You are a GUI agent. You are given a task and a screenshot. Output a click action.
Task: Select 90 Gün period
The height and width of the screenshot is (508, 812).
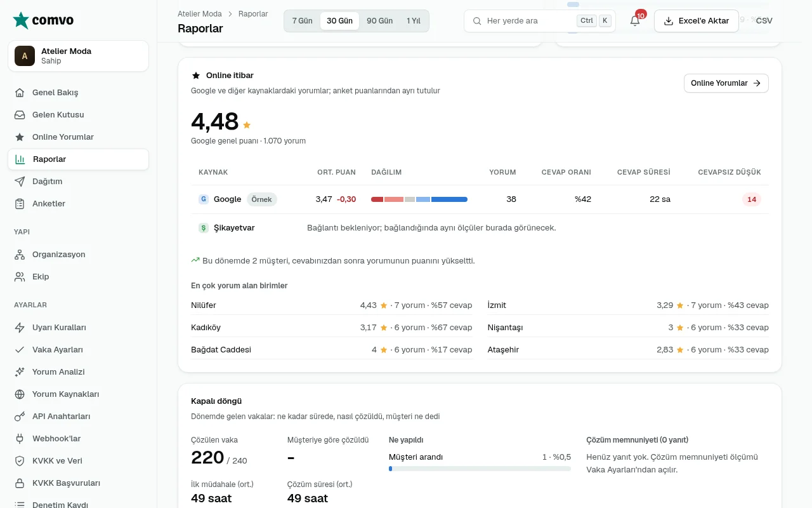click(379, 21)
